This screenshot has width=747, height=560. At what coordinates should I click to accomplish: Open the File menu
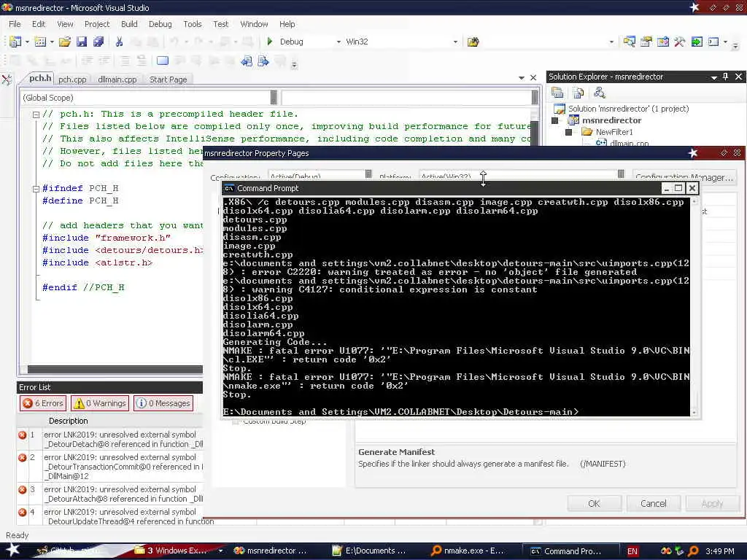pos(15,24)
